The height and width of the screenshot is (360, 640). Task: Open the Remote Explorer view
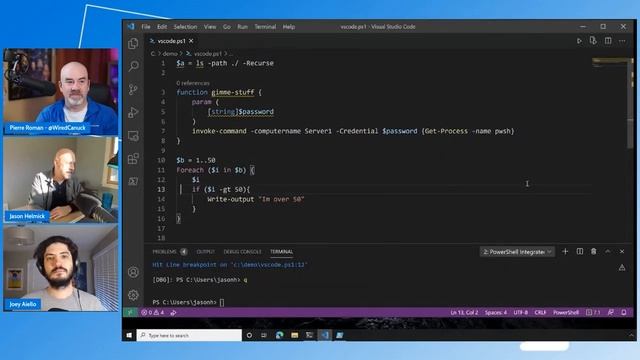click(133, 136)
